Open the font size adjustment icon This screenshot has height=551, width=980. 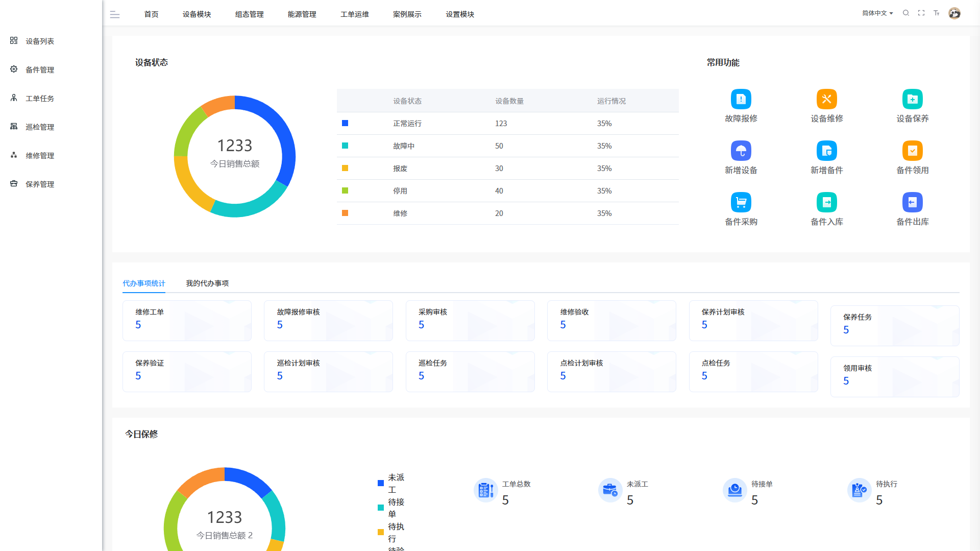coord(937,13)
